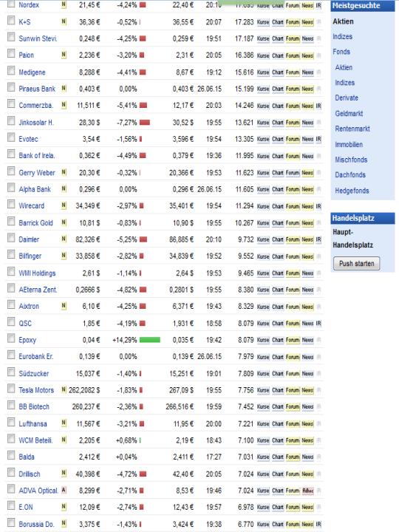
Task: Select Derivate in the sidebar list
Action: (347, 98)
